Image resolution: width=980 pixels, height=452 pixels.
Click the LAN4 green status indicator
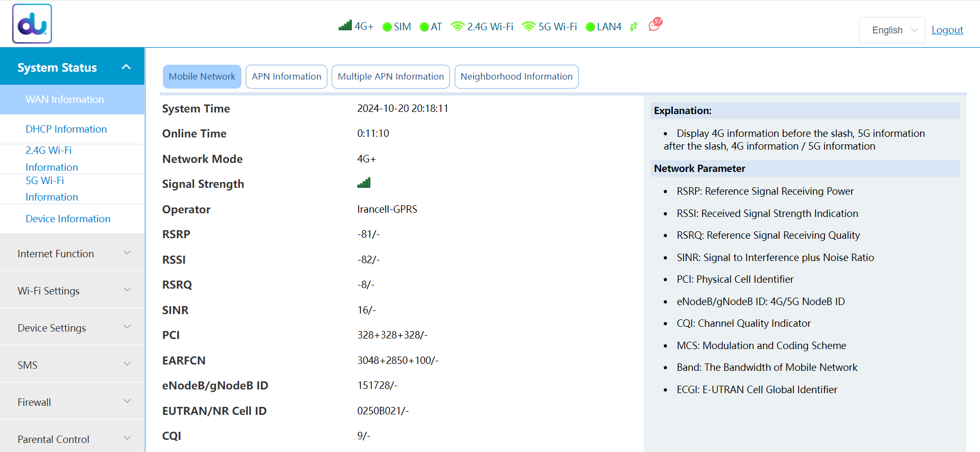click(x=590, y=27)
